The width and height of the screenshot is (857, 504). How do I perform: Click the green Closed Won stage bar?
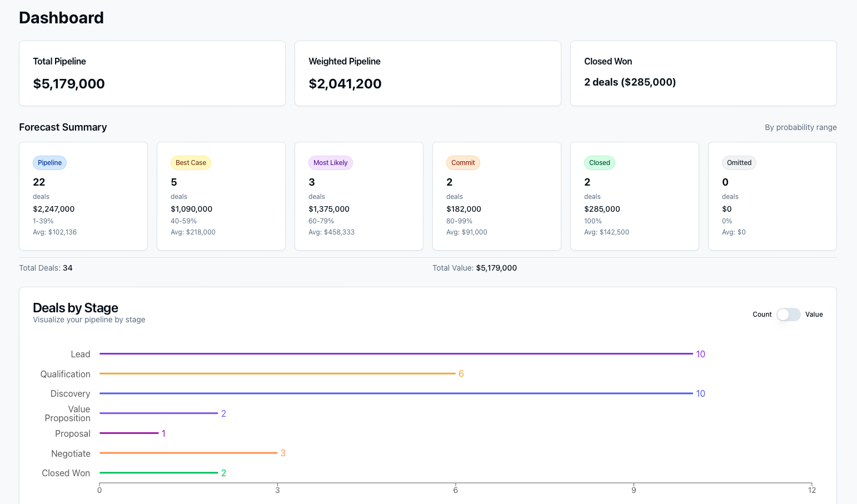click(158, 473)
